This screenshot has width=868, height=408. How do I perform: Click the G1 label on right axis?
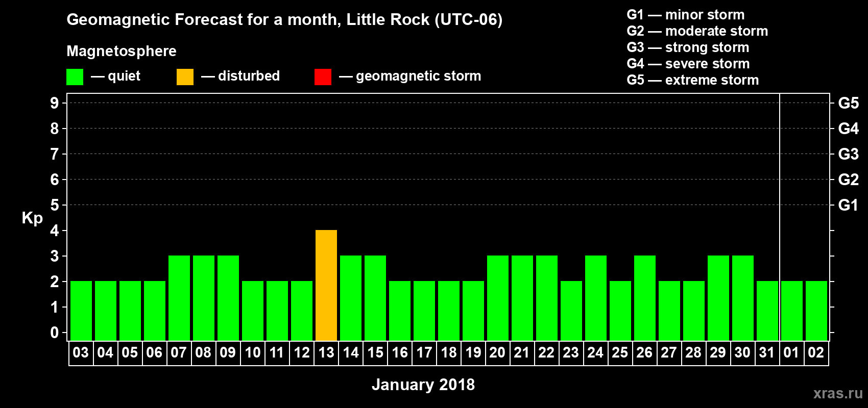848,205
